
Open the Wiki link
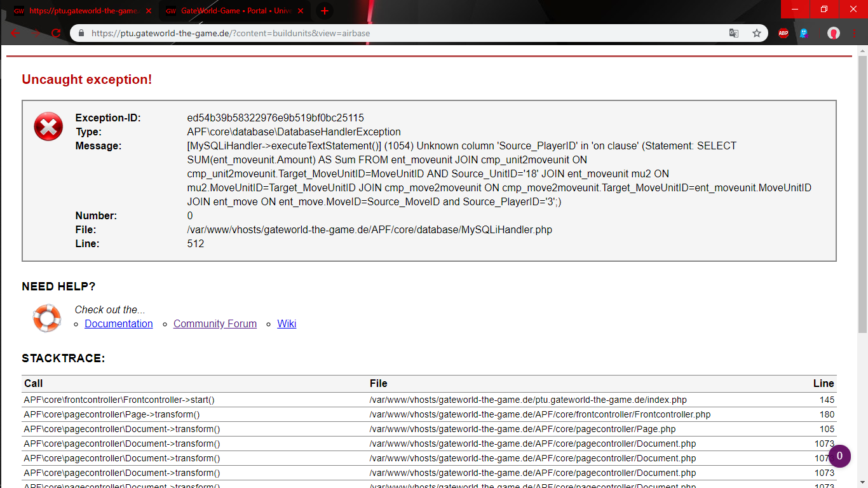tap(287, 324)
